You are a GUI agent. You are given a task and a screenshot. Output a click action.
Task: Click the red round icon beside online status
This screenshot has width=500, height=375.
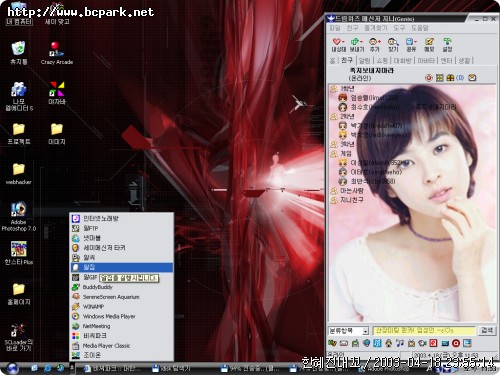click(x=429, y=78)
